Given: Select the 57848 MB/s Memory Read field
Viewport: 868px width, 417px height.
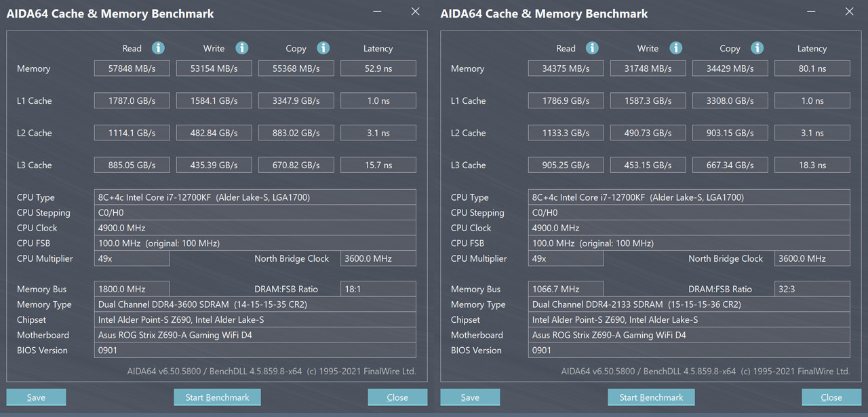Looking at the screenshot, I should [x=132, y=68].
